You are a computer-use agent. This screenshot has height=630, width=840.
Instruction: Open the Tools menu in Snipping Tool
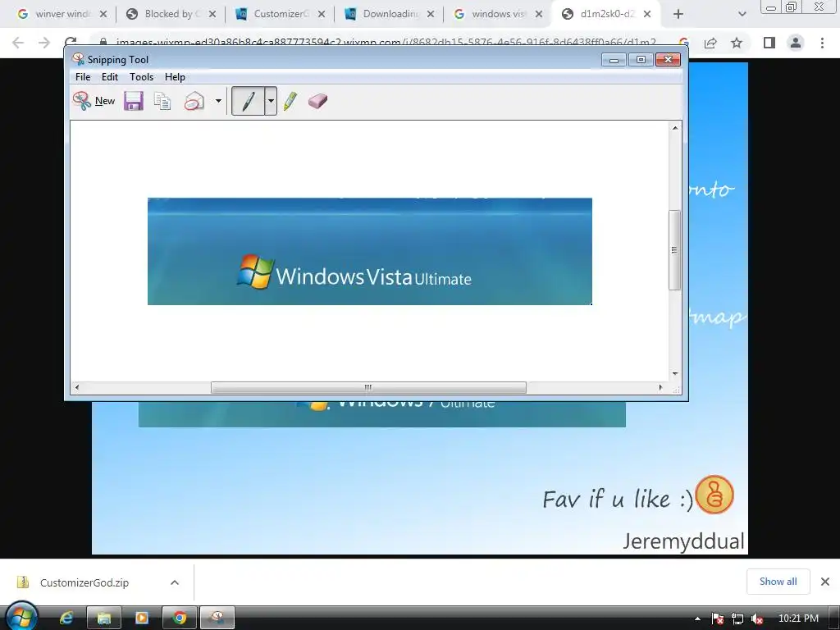[x=141, y=77]
